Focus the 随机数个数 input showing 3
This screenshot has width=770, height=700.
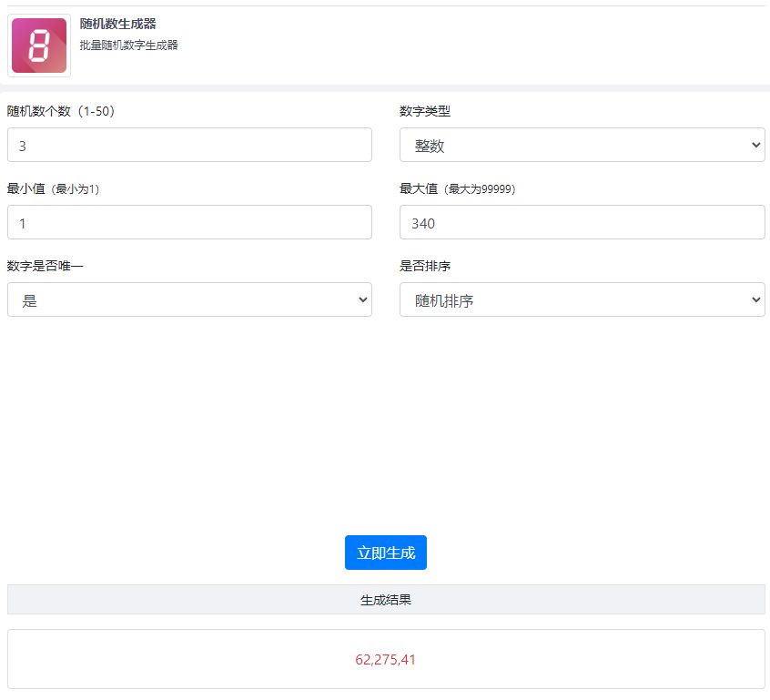coord(189,145)
